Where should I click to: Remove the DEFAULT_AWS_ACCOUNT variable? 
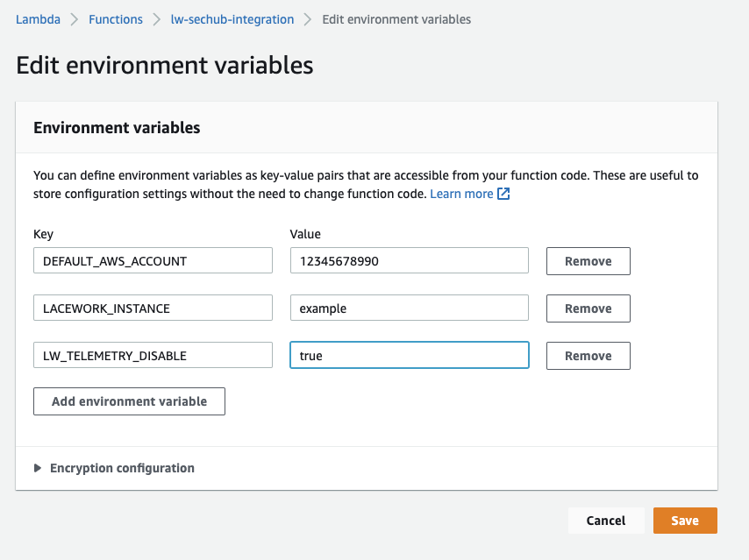(588, 260)
